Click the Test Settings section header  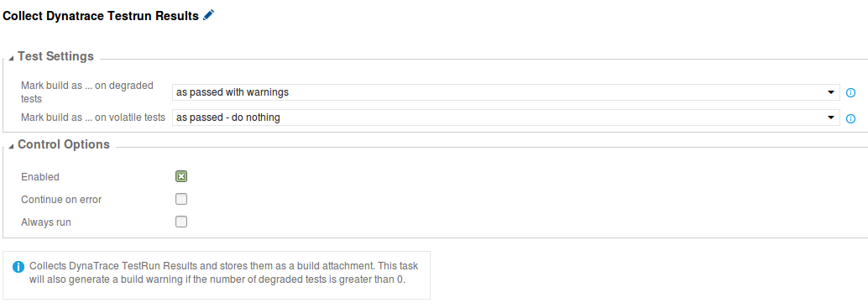point(55,56)
